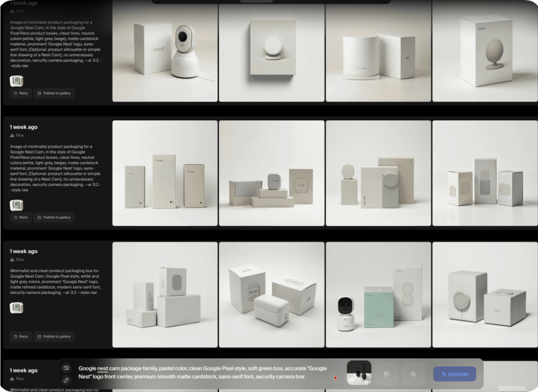Click the linked-circles icon next to Generate
The image size is (538, 392).
point(413,374)
